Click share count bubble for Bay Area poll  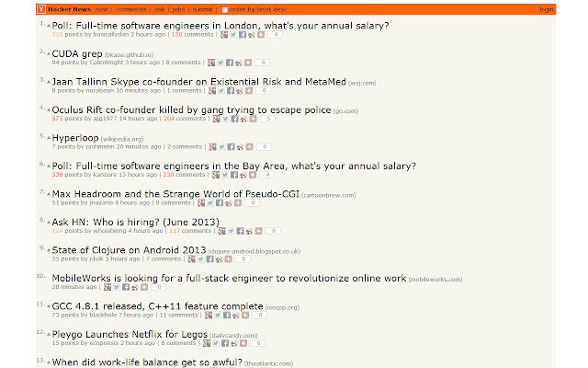(x=267, y=175)
